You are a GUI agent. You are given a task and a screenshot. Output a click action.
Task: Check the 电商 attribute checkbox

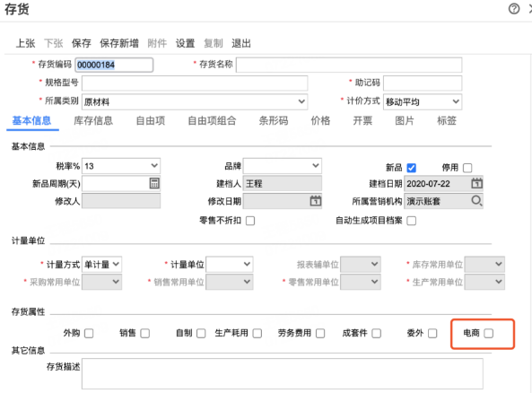[x=489, y=333]
